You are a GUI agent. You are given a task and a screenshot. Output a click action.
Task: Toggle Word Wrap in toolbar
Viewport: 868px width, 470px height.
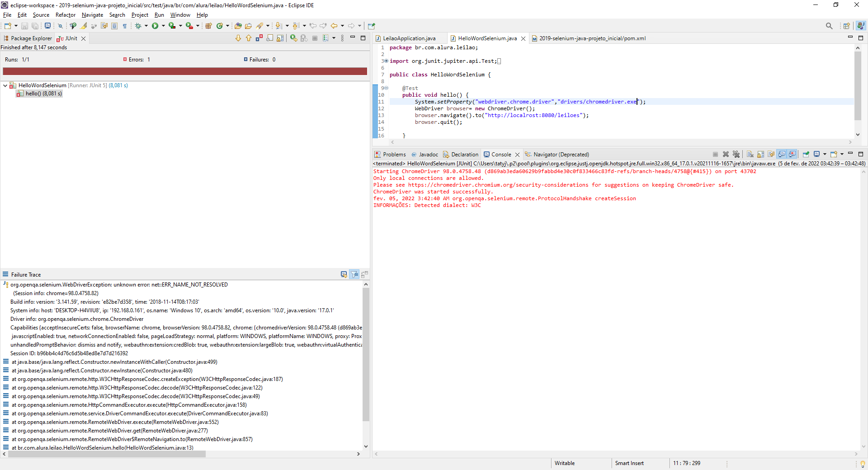pyautogui.click(x=104, y=26)
